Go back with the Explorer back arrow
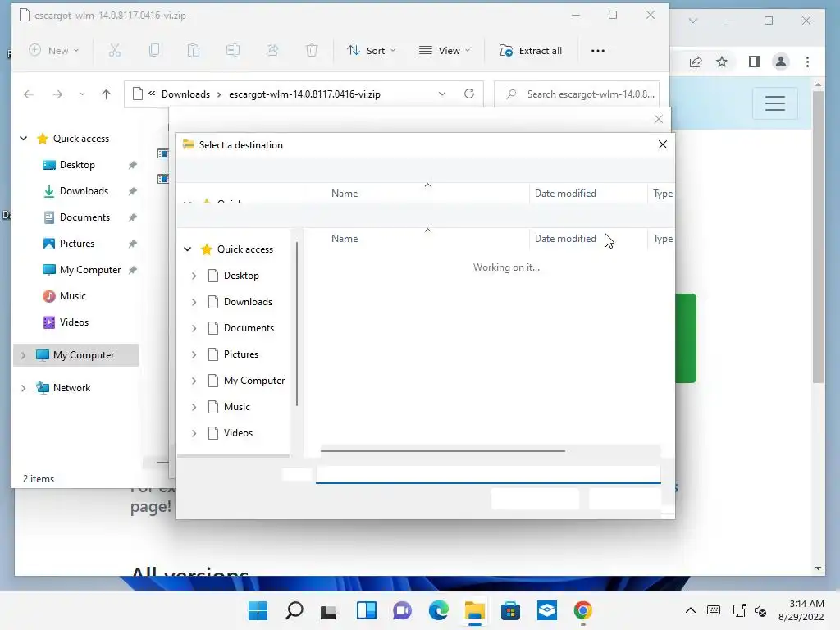Screen dimensions: 840x630 (29, 94)
